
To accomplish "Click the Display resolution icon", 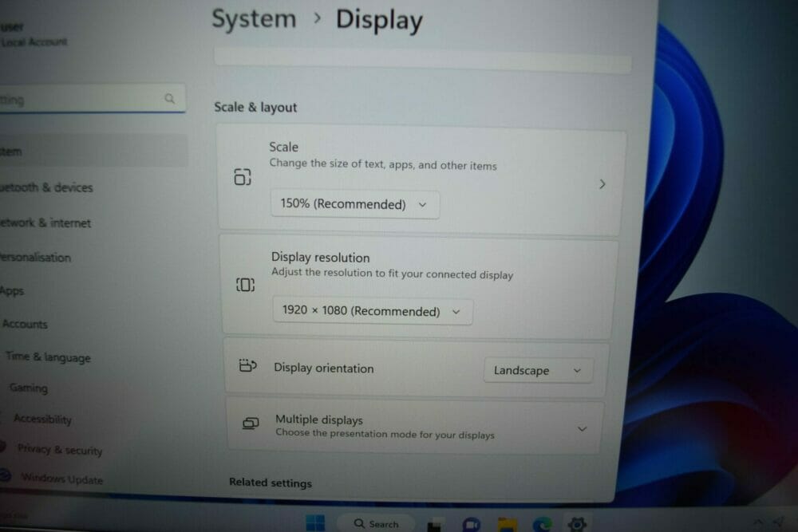I will point(245,285).
